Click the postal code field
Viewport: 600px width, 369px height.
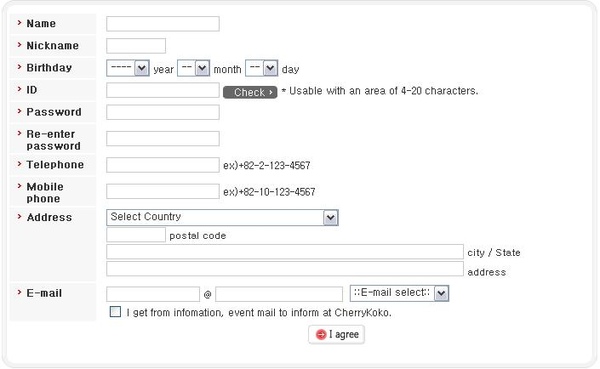(136, 235)
